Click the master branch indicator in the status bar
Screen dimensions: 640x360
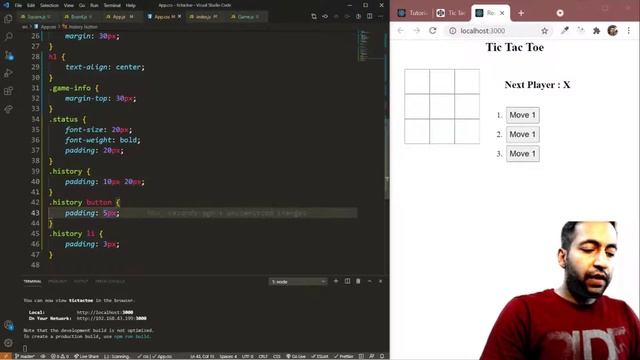click(x=24, y=356)
